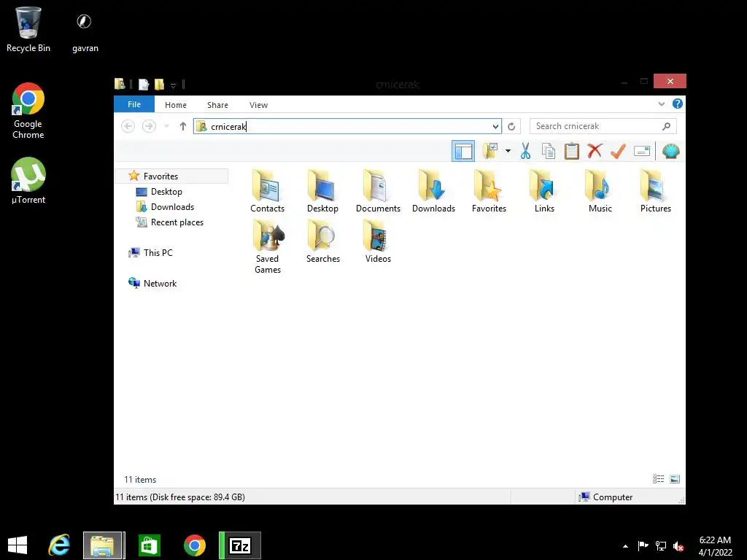This screenshot has width=747, height=560.
Task: Go forward with the Forward arrow
Action: tap(149, 126)
